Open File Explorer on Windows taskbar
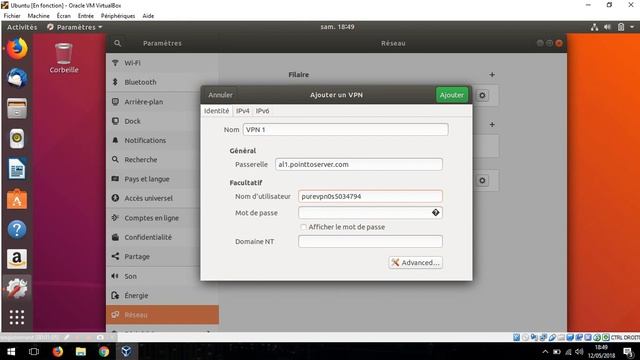 pyautogui.click(x=81, y=351)
